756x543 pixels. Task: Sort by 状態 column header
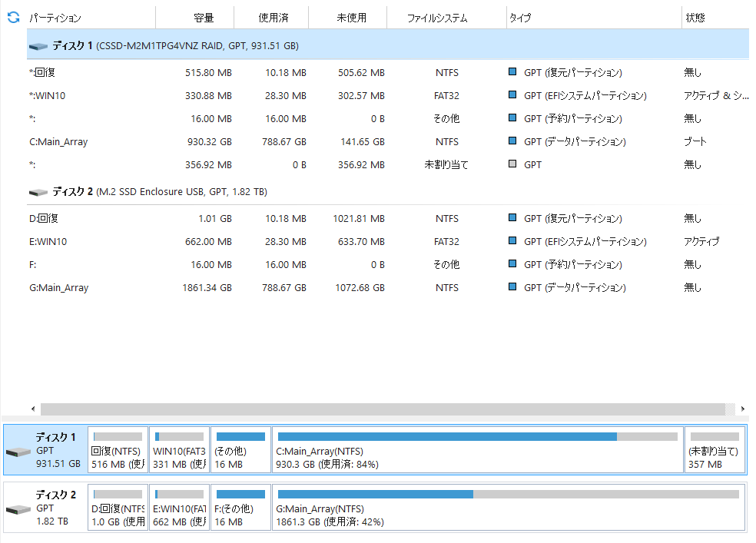[x=716, y=18]
